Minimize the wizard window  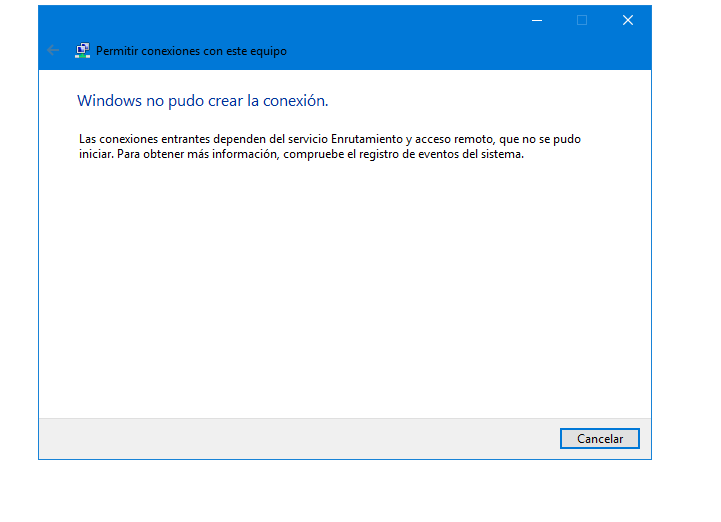pos(537,20)
